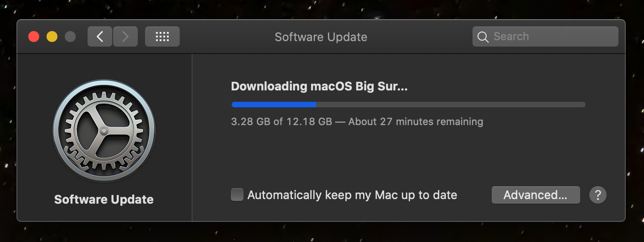This screenshot has height=242, width=644.
Task: Click the Software Update window title
Action: point(321,37)
